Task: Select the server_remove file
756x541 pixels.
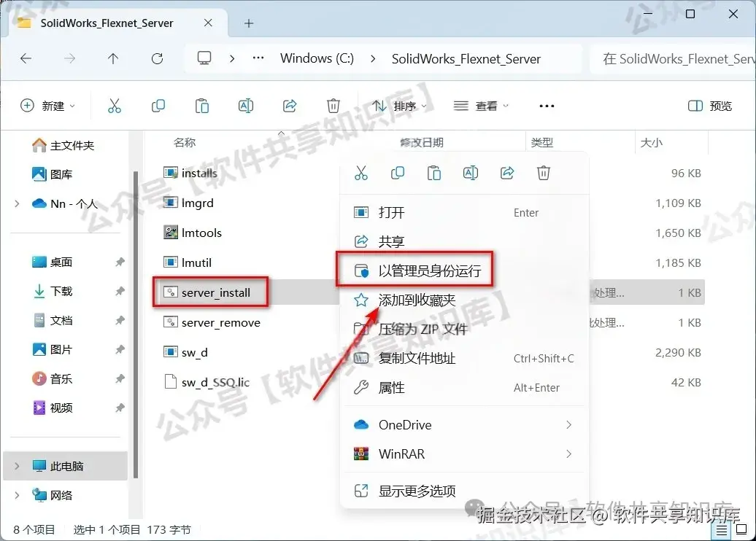Action: [x=212, y=322]
